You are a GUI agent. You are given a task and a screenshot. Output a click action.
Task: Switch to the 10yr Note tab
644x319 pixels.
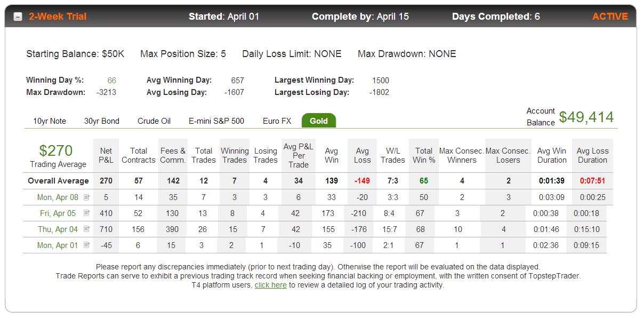tap(50, 121)
